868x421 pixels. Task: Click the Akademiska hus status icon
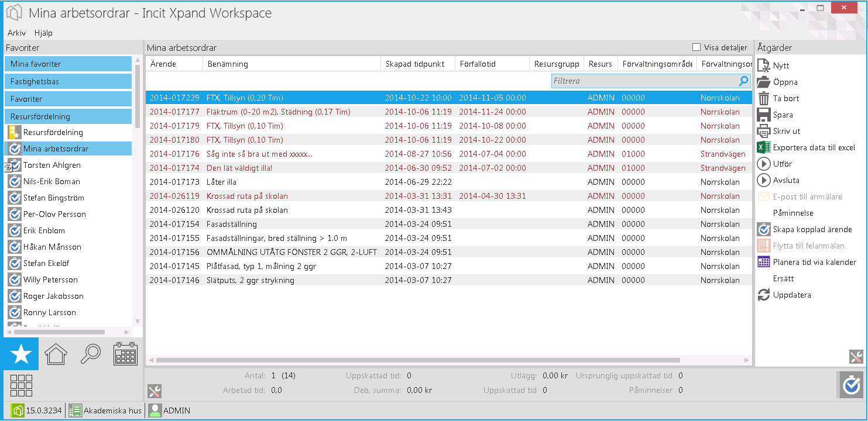coord(76,410)
